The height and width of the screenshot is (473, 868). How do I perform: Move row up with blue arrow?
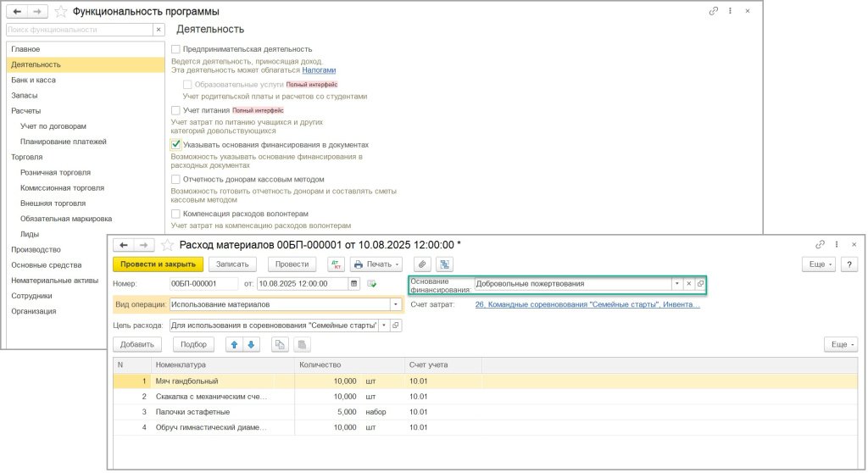(x=233, y=344)
